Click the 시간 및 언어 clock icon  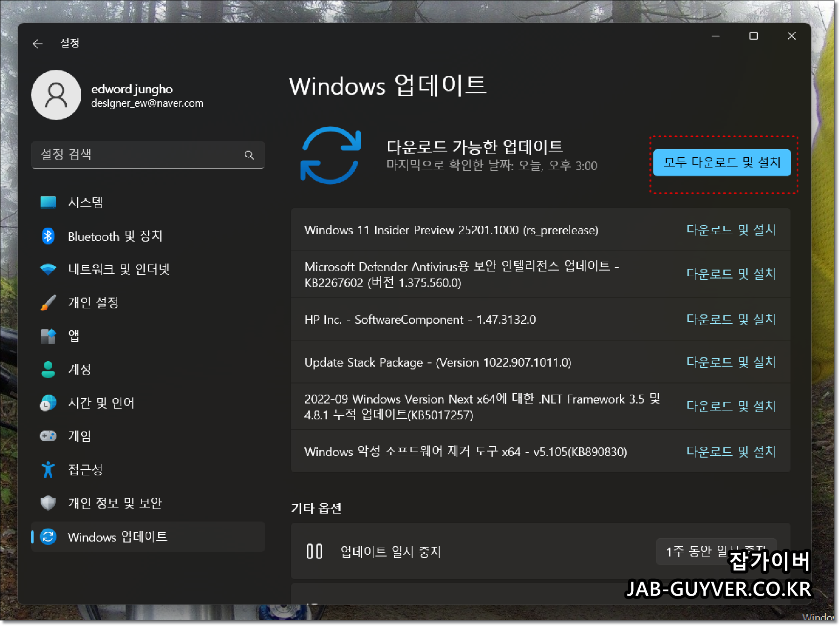tap(48, 403)
